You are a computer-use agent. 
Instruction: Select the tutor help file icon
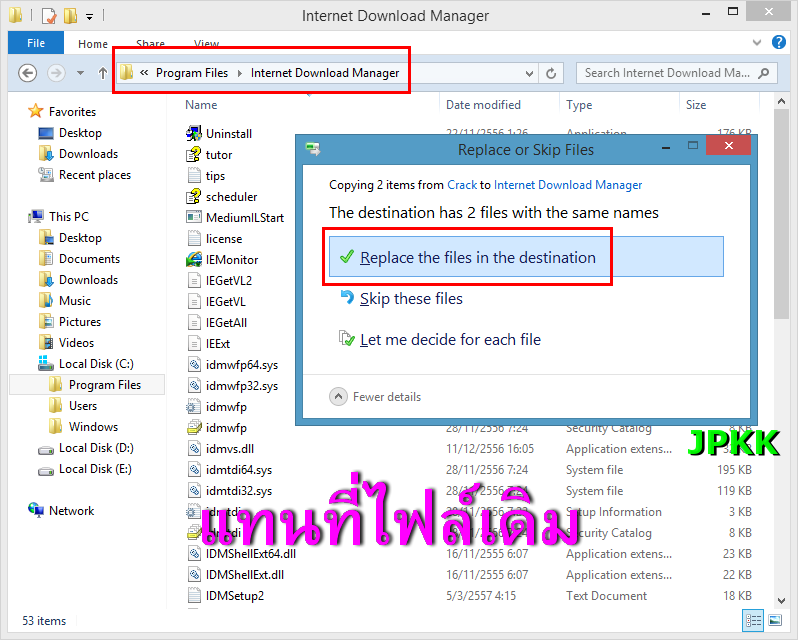(x=193, y=154)
